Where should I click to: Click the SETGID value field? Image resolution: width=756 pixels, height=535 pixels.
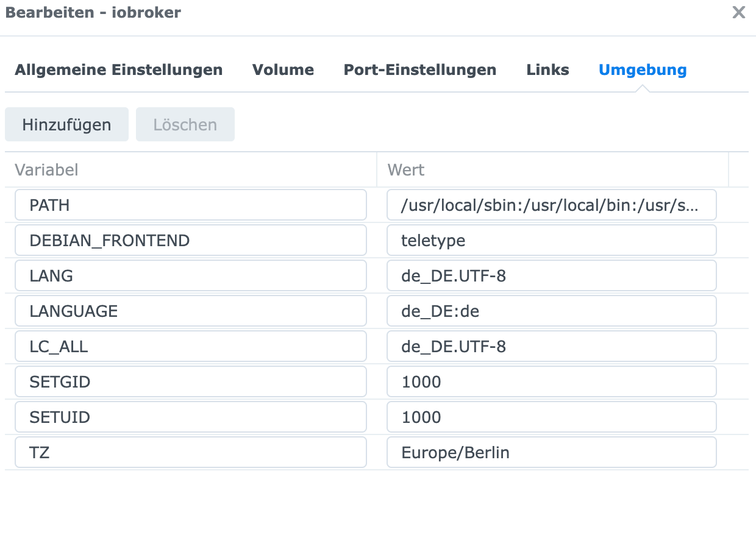[551, 382]
